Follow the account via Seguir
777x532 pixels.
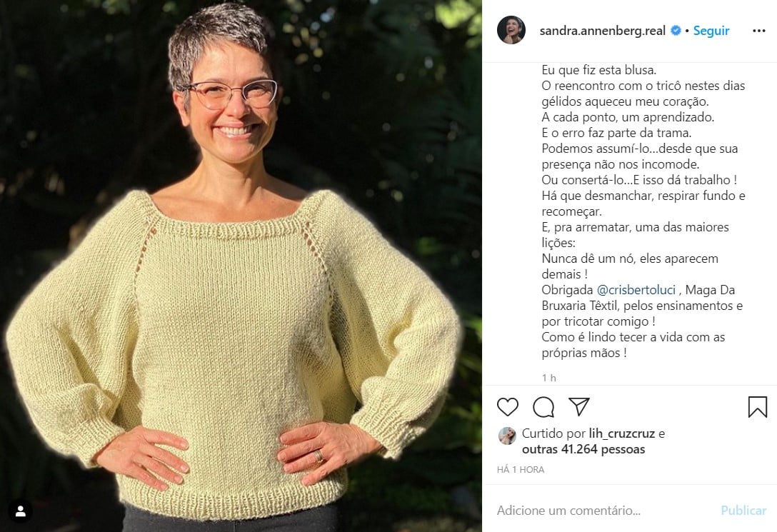711,31
